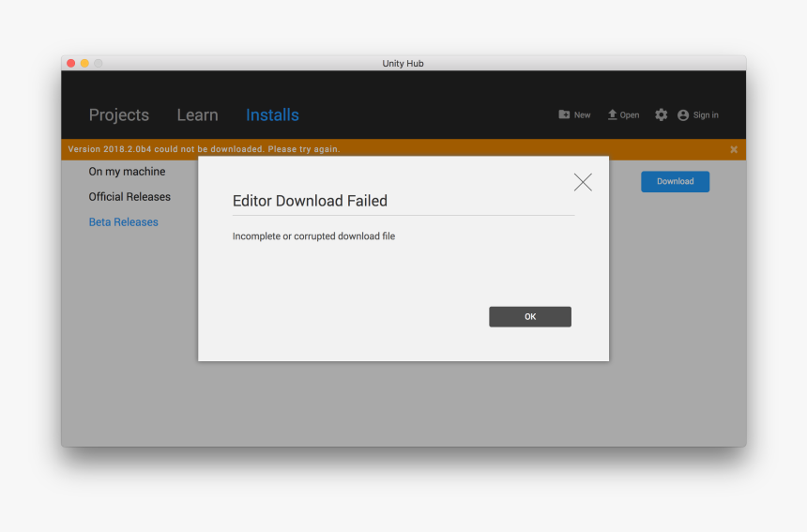Image resolution: width=807 pixels, height=532 pixels.
Task: Click the blue Download button
Action: tap(676, 181)
